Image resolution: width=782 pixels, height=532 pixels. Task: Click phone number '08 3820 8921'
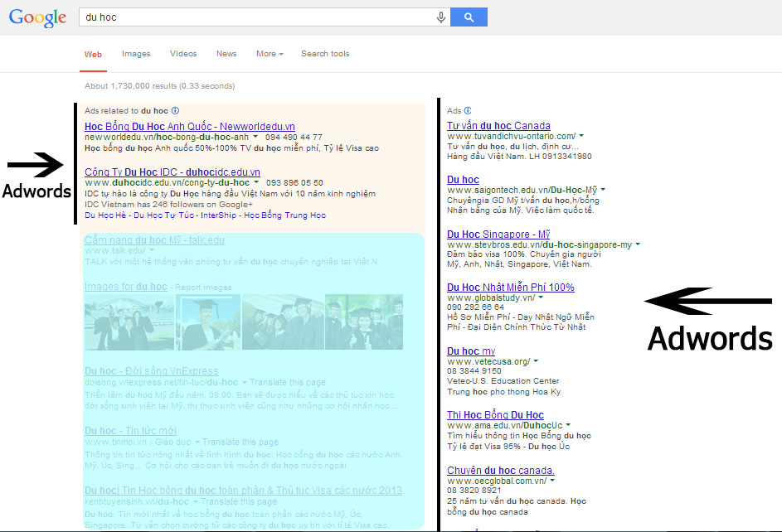(474, 491)
